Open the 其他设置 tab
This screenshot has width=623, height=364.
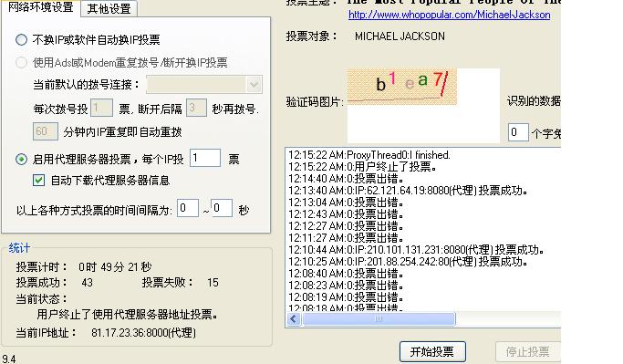[x=109, y=9]
